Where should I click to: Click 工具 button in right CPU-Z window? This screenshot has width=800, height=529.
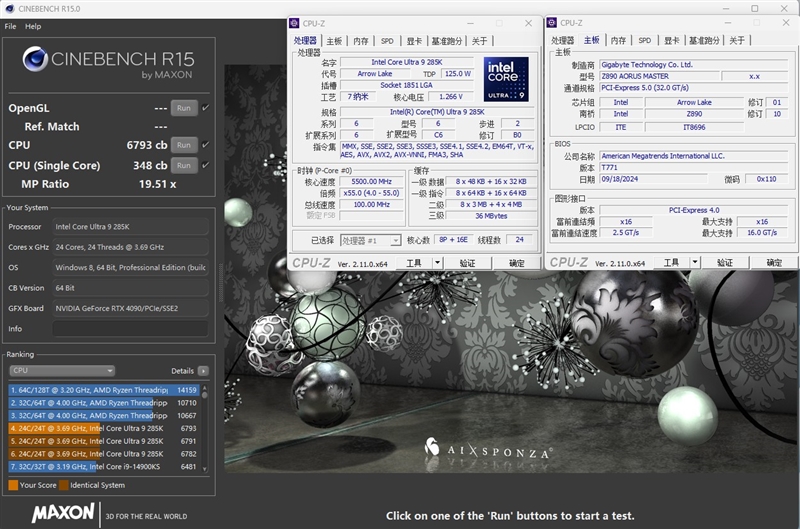coord(671,263)
